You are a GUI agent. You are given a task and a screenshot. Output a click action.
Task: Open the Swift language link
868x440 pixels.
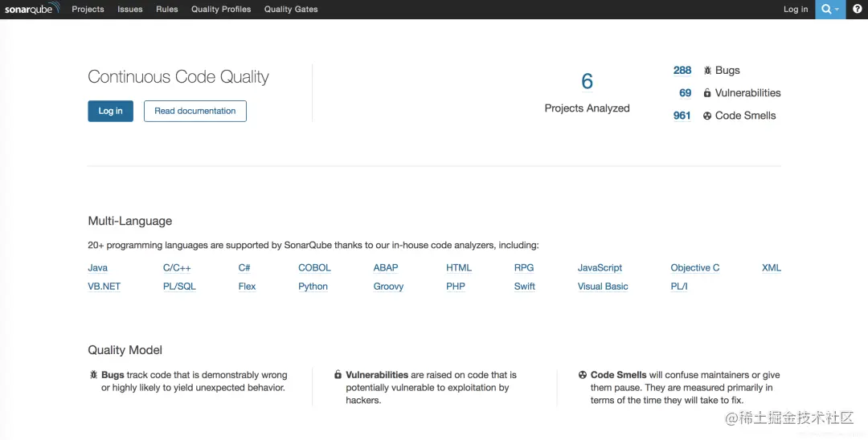point(524,287)
